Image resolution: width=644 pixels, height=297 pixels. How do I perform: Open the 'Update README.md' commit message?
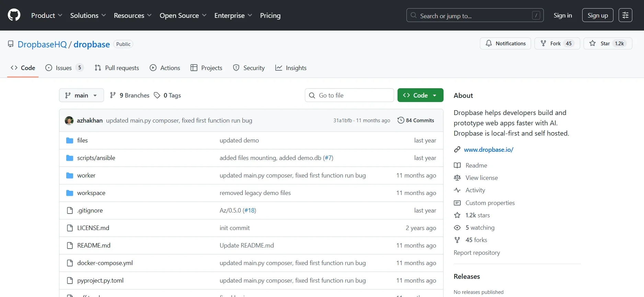247,245
